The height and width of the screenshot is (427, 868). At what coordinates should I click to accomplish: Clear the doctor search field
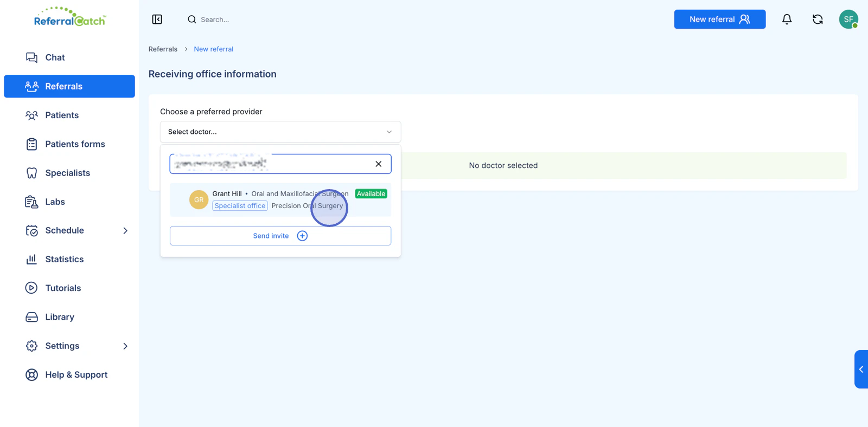tap(379, 164)
